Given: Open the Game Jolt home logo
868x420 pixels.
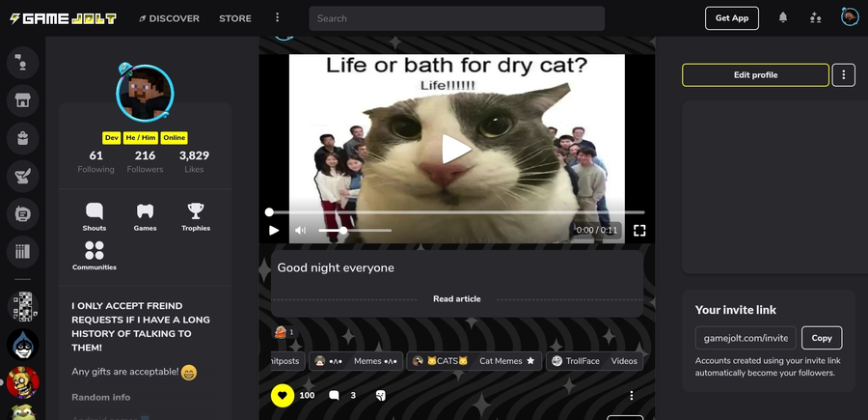Looking at the screenshot, I should click(x=63, y=18).
